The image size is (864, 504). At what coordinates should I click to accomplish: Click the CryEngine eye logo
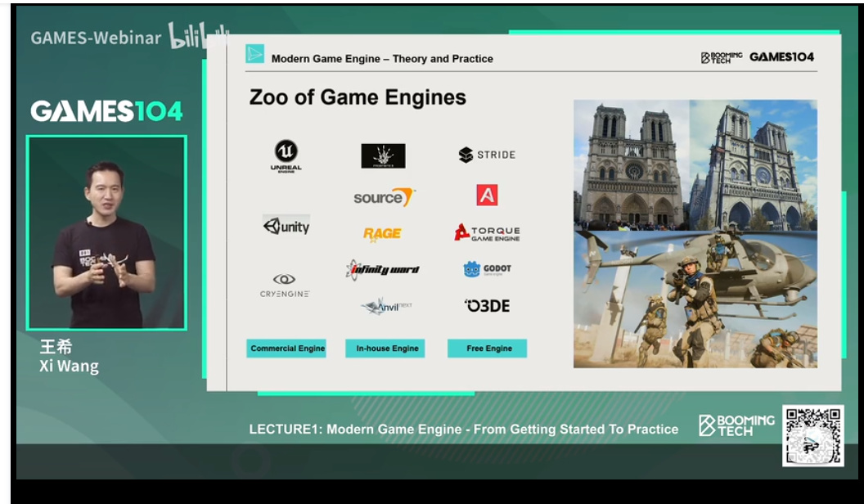(x=285, y=279)
